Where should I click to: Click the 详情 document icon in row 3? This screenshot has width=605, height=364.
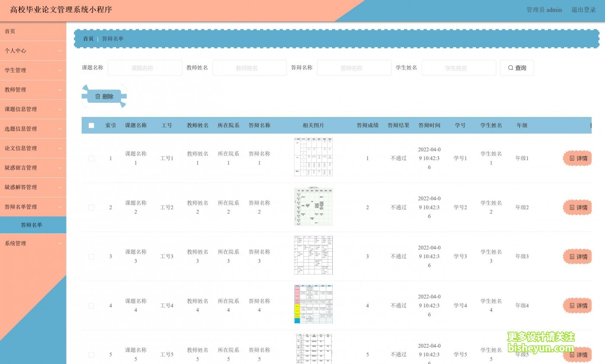coord(572,257)
